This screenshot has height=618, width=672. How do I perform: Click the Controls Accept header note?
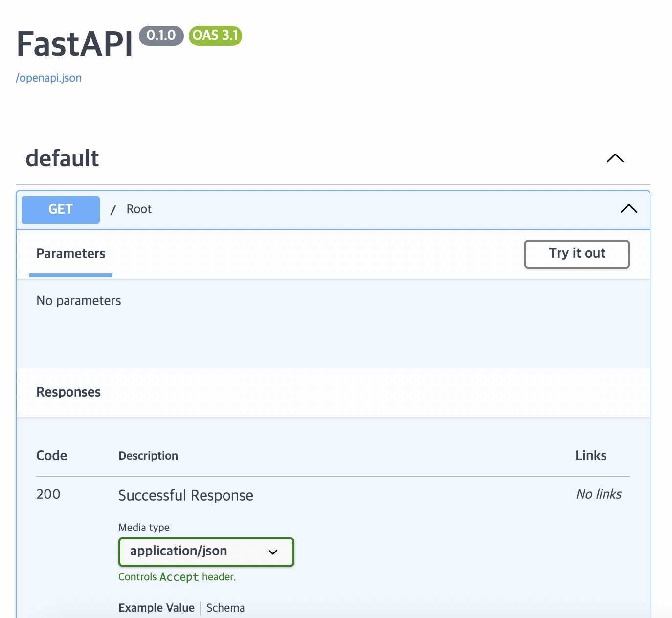pyautogui.click(x=177, y=577)
